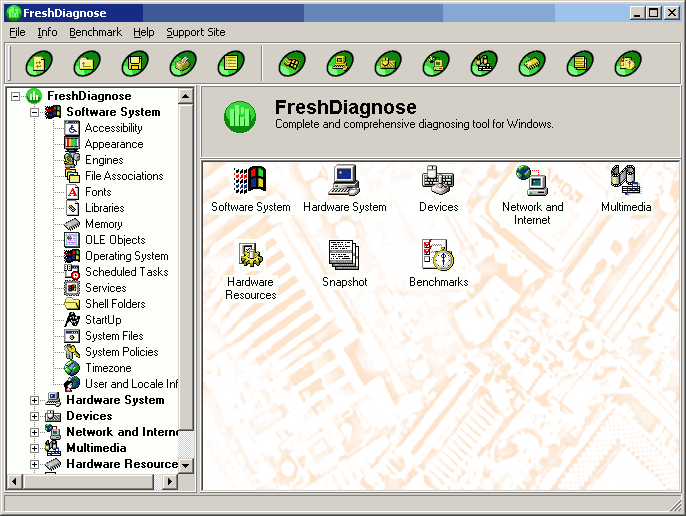Open the Multimedia icon in main panel

tap(626, 189)
